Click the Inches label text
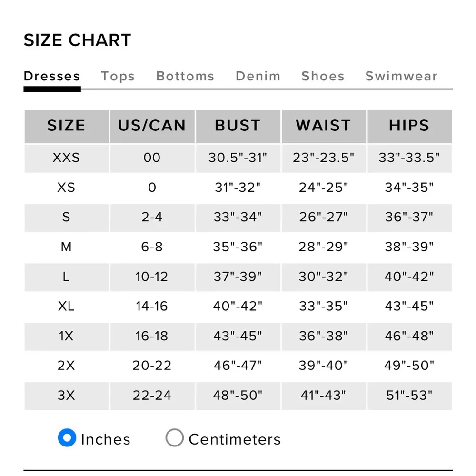This screenshot has width=476, height=476. [x=106, y=439]
